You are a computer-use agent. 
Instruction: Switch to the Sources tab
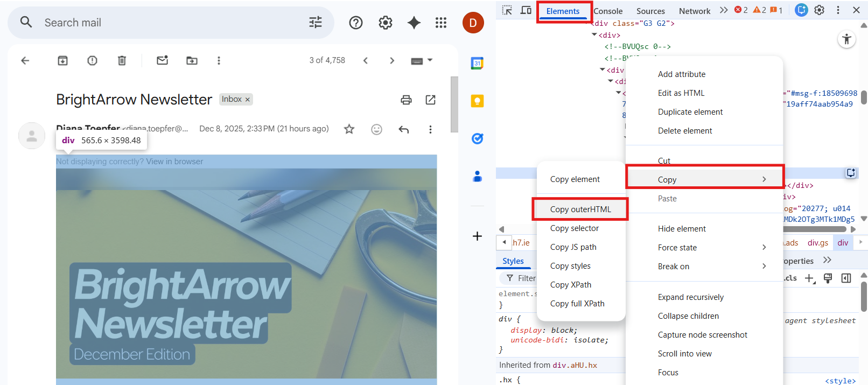tap(650, 11)
